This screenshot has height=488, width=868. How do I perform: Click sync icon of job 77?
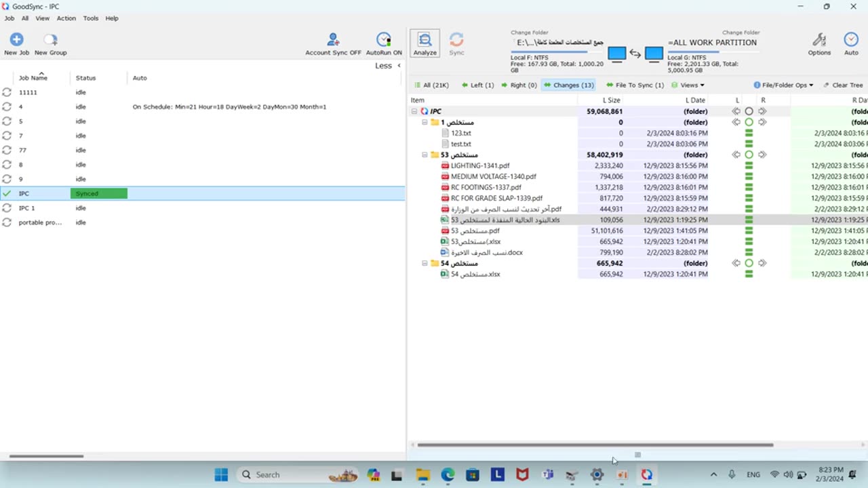[x=7, y=150]
